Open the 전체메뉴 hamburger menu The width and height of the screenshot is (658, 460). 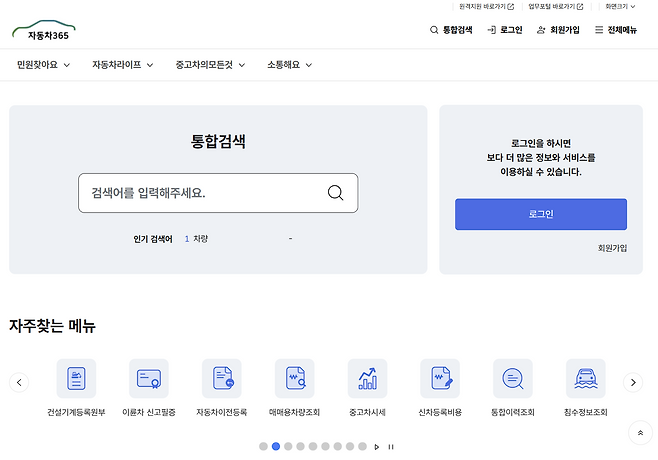(615, 30)
